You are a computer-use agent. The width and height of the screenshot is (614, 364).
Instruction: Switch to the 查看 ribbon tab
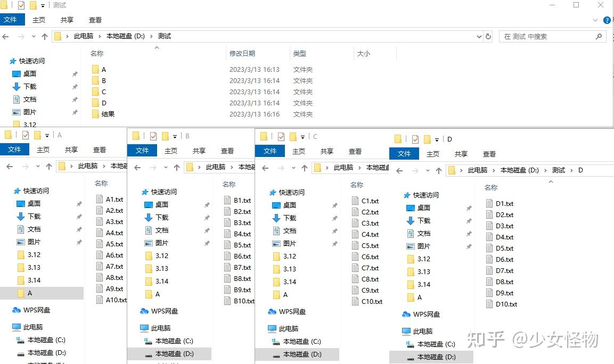point(95,20)
